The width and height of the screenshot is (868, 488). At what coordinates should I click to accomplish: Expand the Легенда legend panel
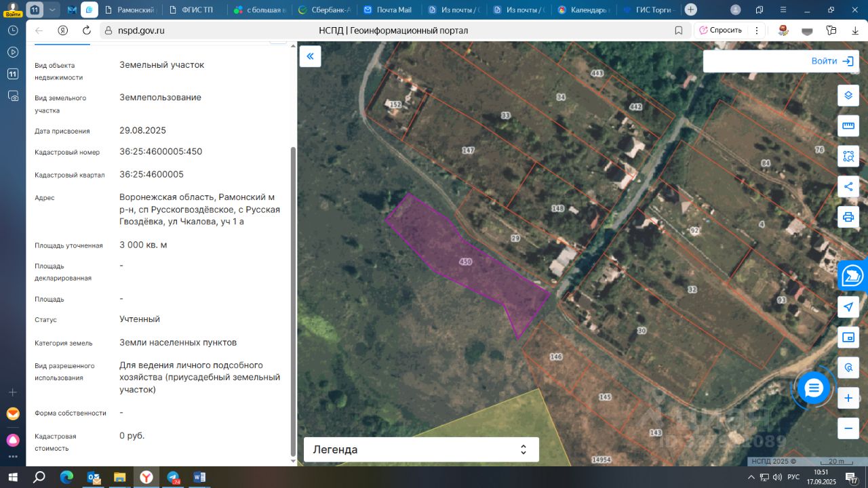coord(421,449)
